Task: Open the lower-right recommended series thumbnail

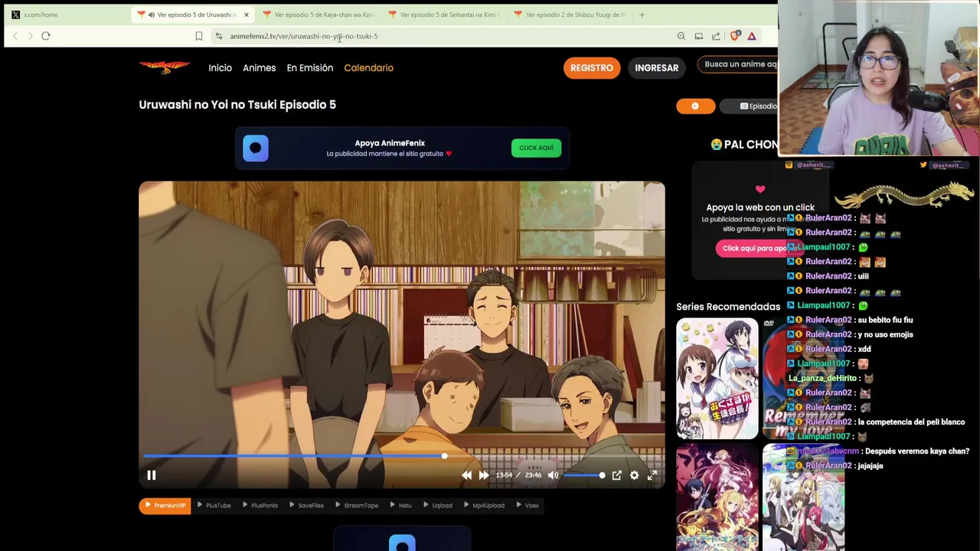Action: click(803, 497)
